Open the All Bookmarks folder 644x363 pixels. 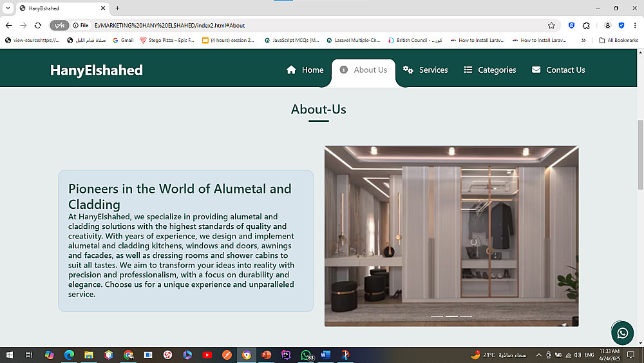coord(618,40)
